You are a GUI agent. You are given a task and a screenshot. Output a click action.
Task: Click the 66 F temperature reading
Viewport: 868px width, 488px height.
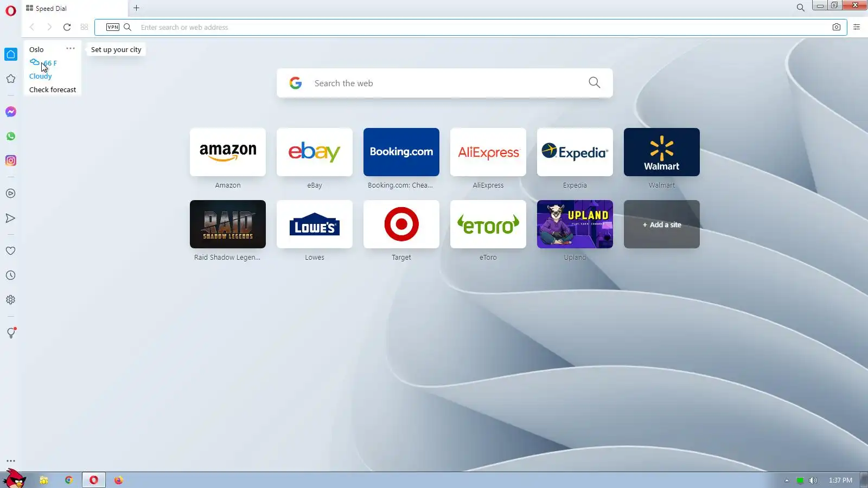click(50, 63)
